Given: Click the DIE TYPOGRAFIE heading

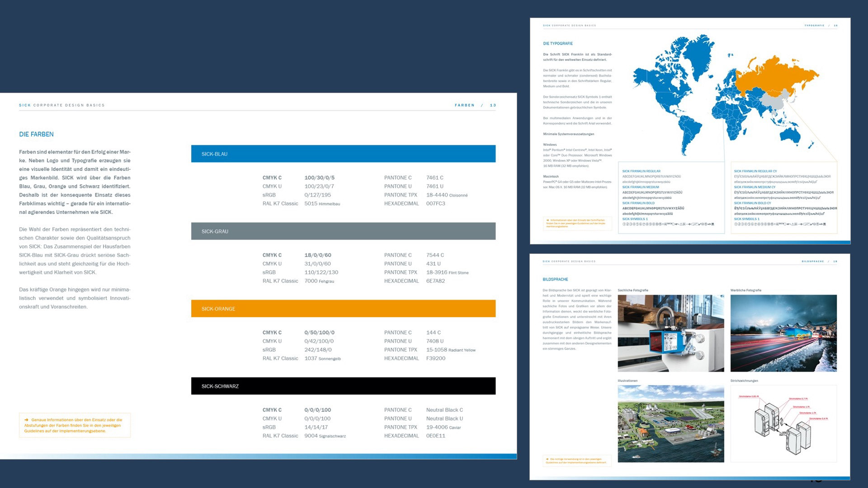Looking at the screenshot, I should tap(558, 43).
